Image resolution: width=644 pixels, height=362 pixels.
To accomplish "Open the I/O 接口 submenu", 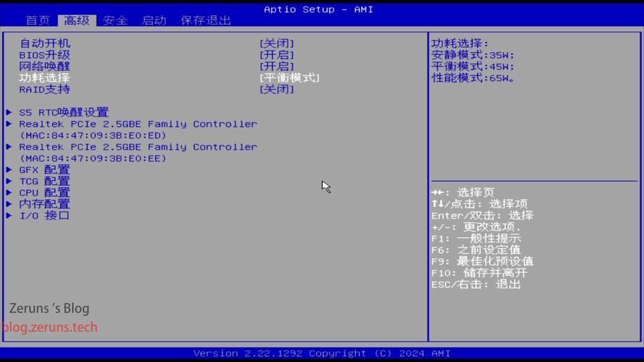I will (x=44, y=216).
